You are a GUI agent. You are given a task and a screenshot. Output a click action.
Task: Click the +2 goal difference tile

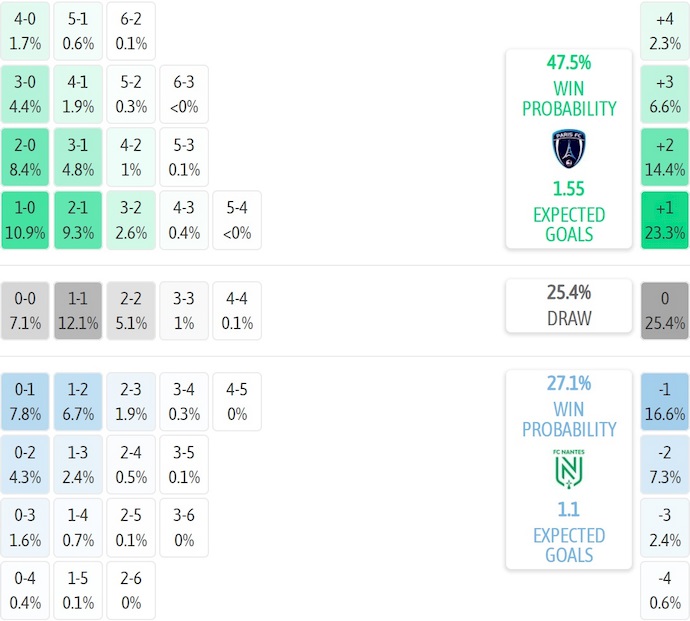pos(664,158)
